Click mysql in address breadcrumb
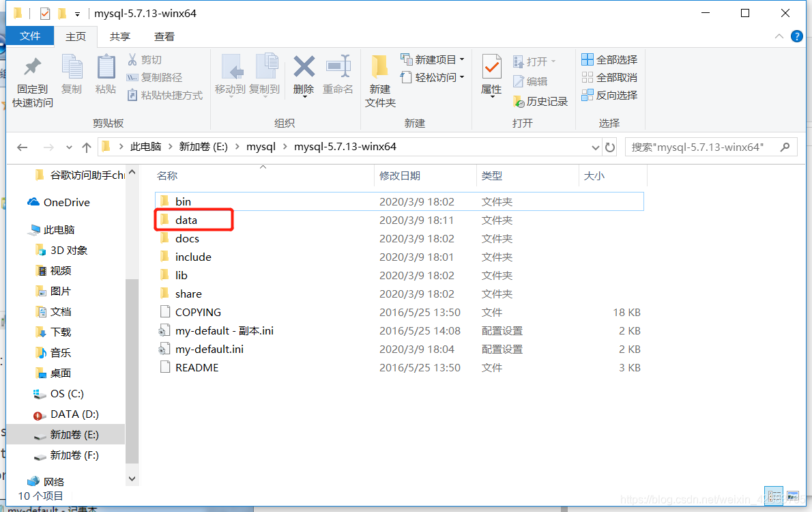The width and height of the screenshot is (812, 512). pos(261,147)
